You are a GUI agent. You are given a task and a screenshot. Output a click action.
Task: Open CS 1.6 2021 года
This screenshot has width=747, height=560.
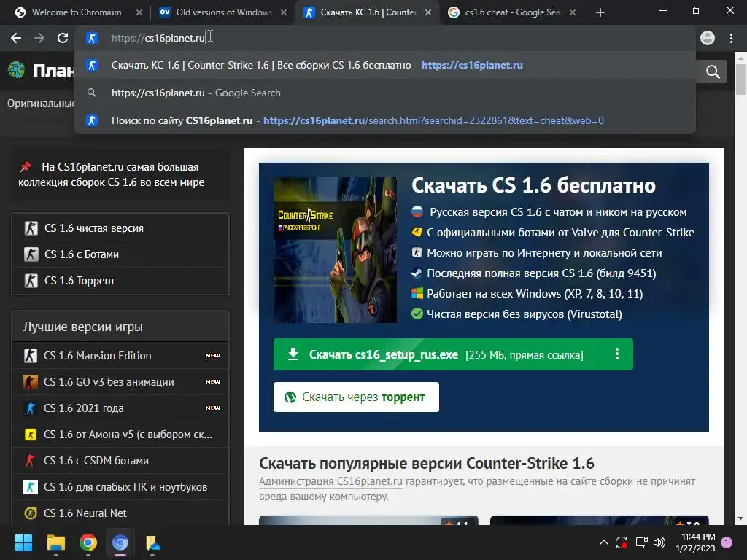point(120,408)
